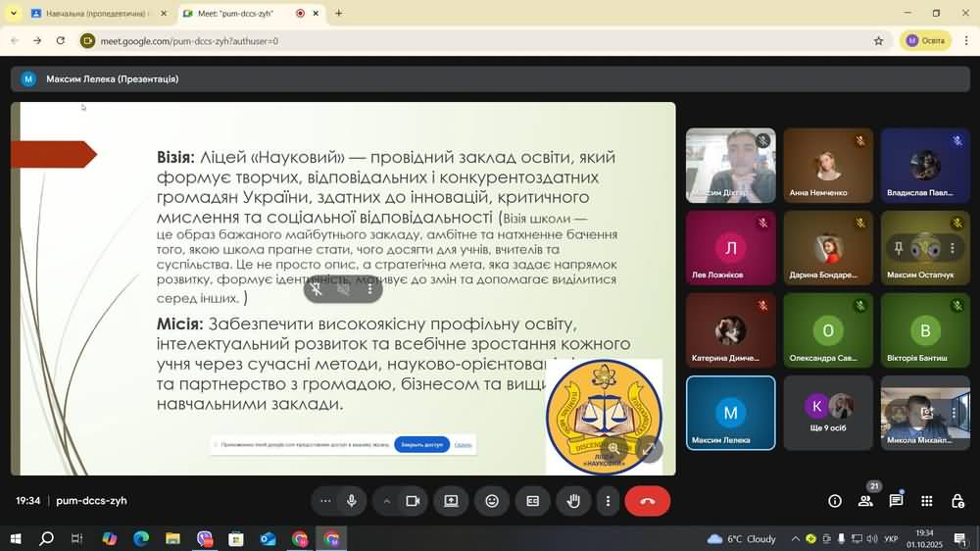Open meeting details info icon
The width and height of the screenshot is (980, 551).
(835, 501)
